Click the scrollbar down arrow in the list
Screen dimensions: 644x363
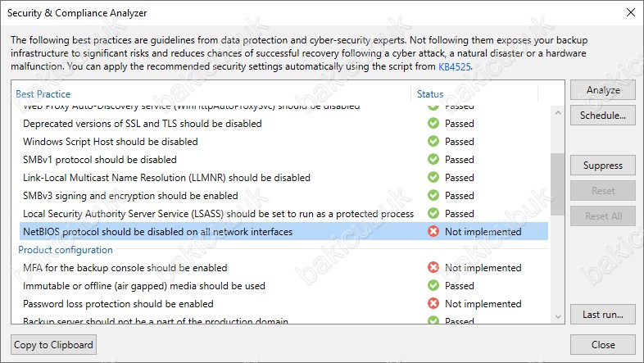(558, 316)
